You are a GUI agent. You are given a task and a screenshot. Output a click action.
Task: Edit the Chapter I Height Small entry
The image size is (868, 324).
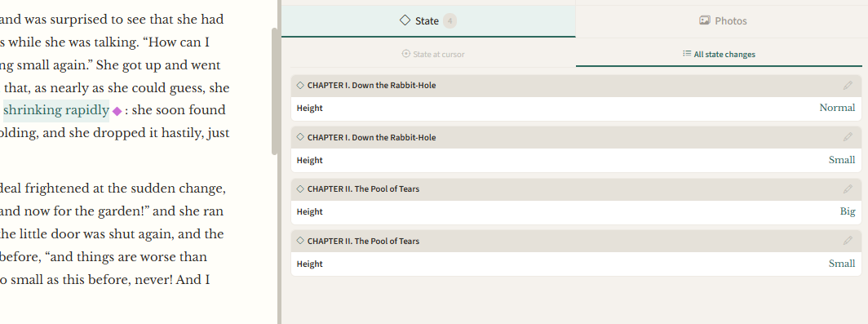848,137
